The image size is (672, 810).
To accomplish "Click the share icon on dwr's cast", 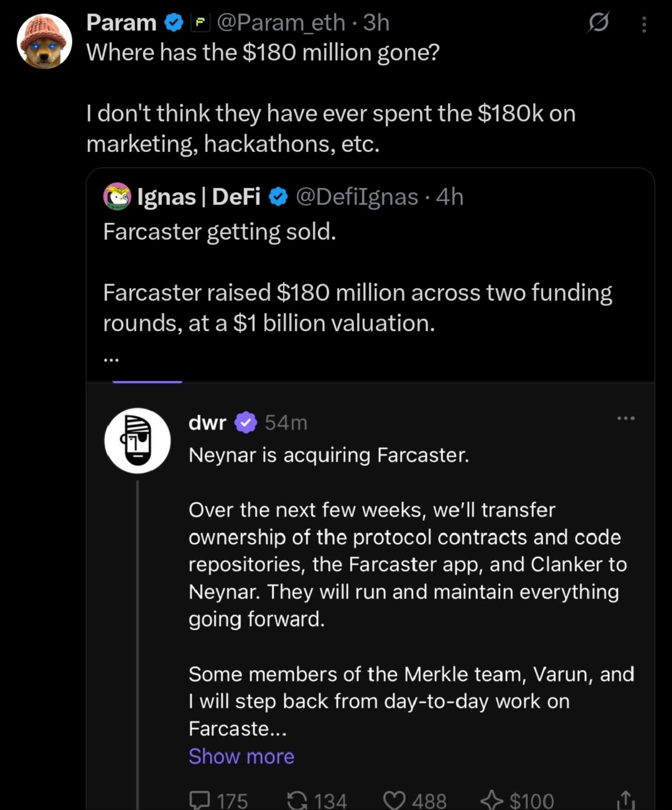I will [625, 800].
